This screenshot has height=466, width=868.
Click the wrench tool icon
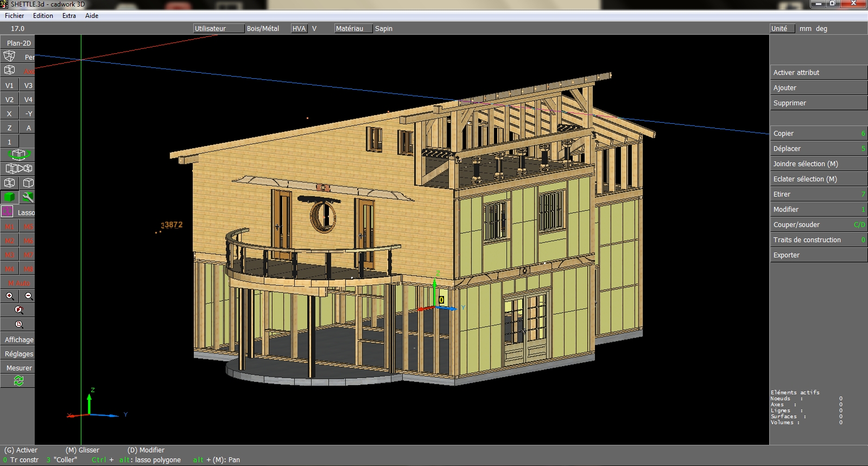(28, 197)
